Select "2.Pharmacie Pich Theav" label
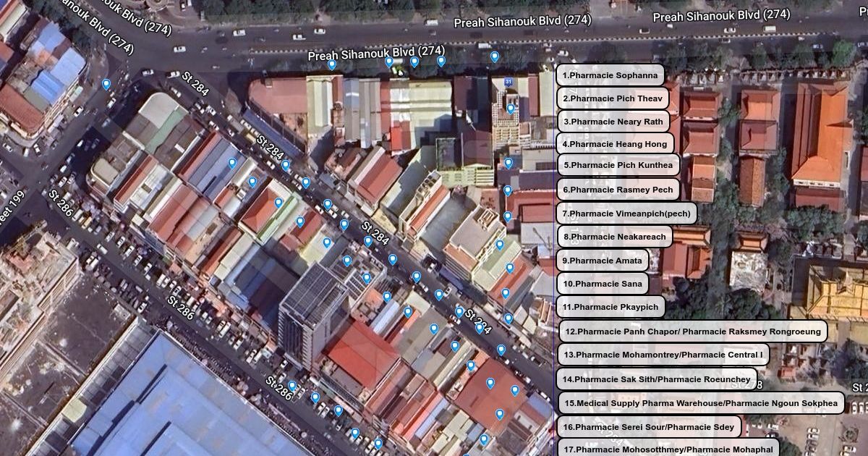The height and width of the screenshot is (456, 868). 612,98
